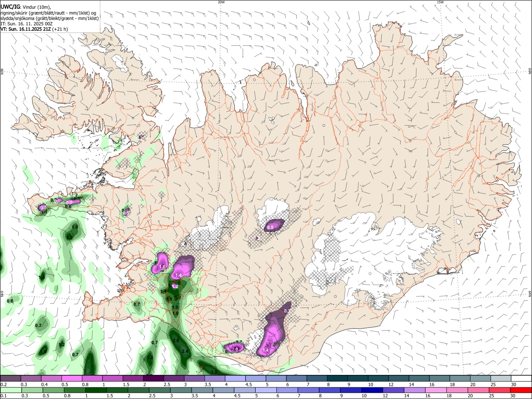Click the 1.5 rain value on the far-left sea
Image resolution: width=532 pixels, height=399 pixels.
click(42, 277)
